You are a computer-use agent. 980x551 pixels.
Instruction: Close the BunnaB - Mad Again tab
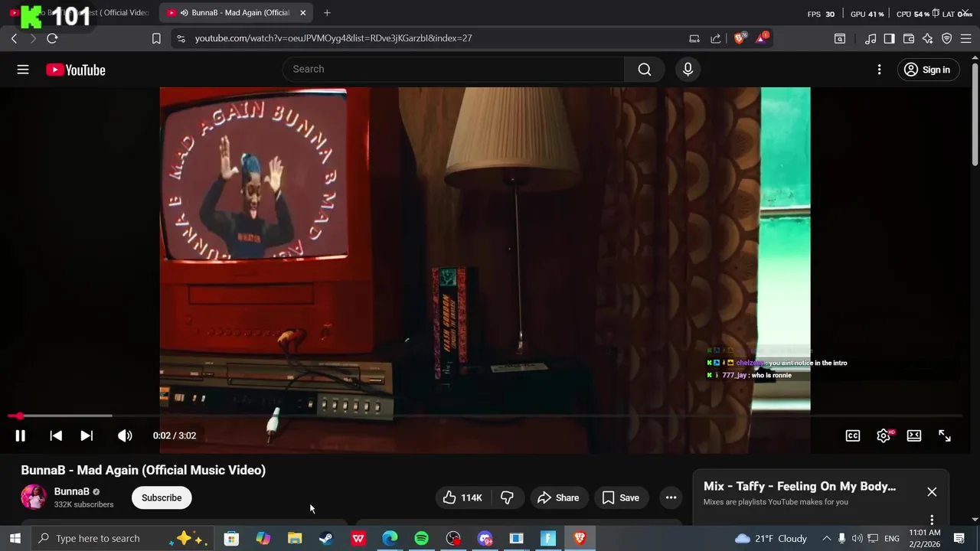(x=302, y=12)
